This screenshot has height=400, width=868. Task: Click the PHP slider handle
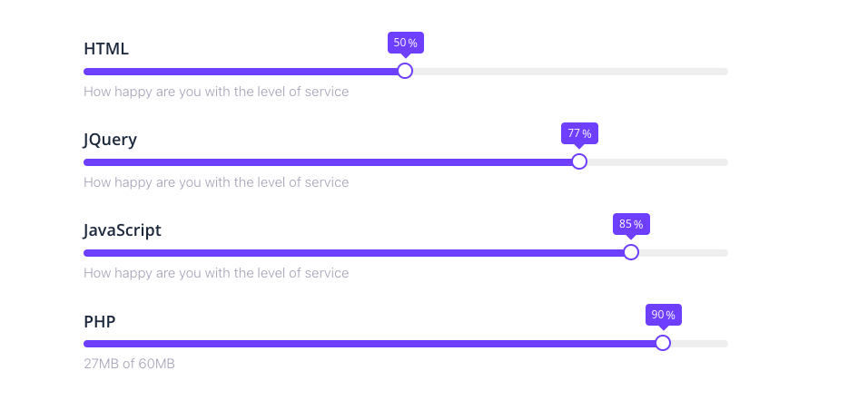click(663, 343)
